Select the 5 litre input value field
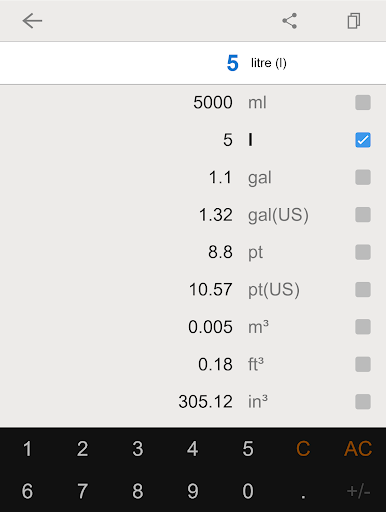 click(x=193, y=63)
